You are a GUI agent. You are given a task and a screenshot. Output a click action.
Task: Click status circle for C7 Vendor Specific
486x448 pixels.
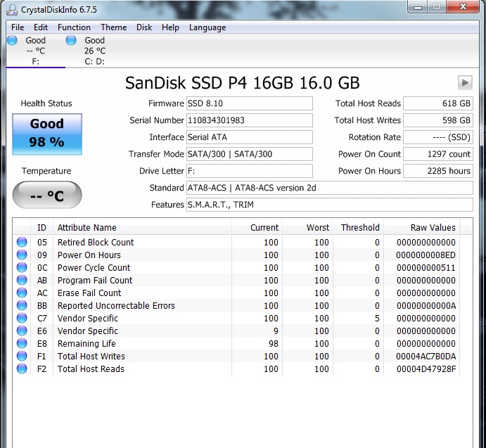tap(22, 319)
